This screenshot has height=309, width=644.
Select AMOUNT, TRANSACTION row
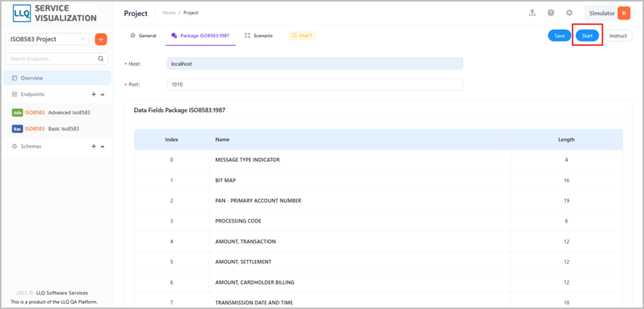click(x=378, y=242)
